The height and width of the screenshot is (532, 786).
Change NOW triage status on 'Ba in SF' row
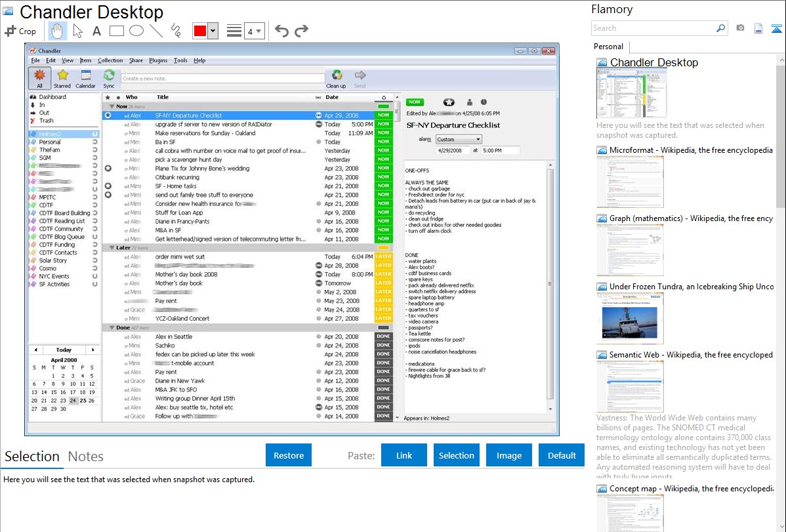(383, 142)
